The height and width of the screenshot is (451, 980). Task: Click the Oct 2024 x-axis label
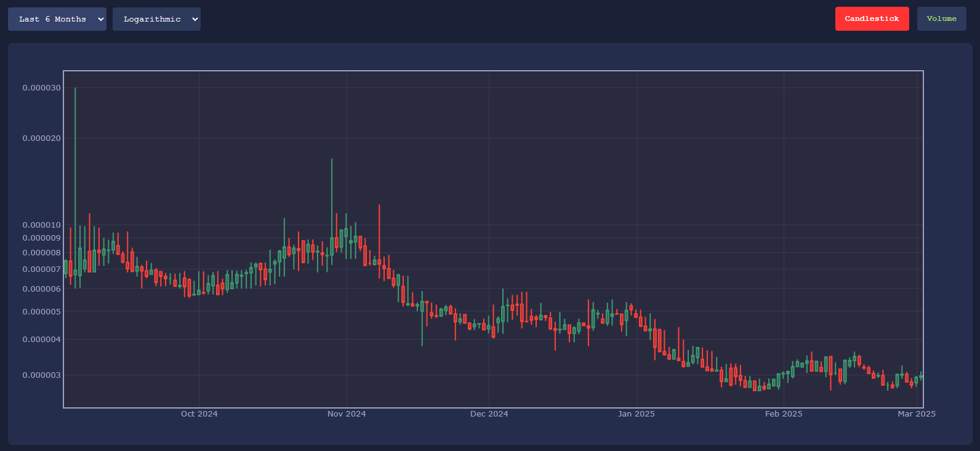pyautogui.click(x=199, y=414)
